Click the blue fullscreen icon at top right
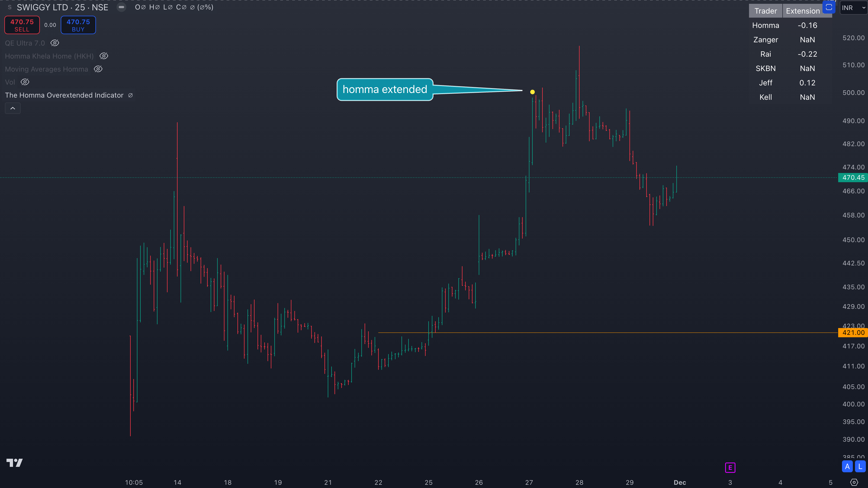This screenshot has width=868, height=488. click(829, 7)
